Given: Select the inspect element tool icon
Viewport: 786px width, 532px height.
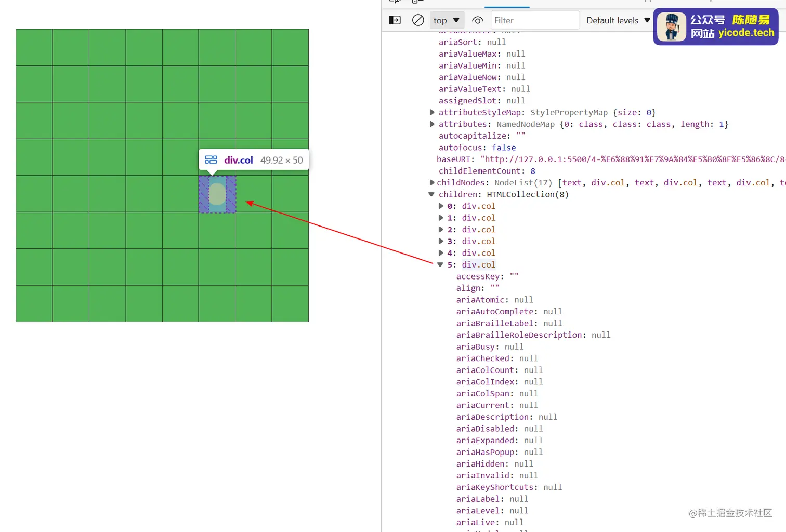Looking at the screenshot, I should pyautogui.click(x=394, y=3).
